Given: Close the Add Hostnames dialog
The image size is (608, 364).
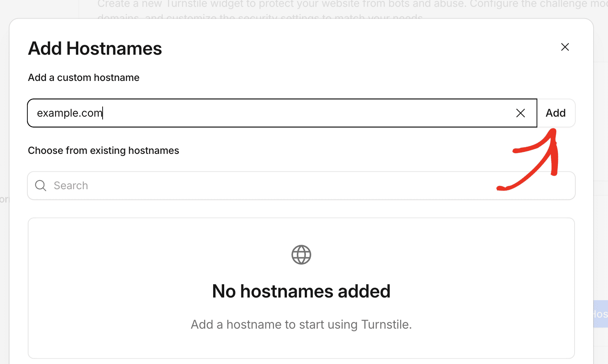Looking at the screenshot, I should click(x=565, y=47).
